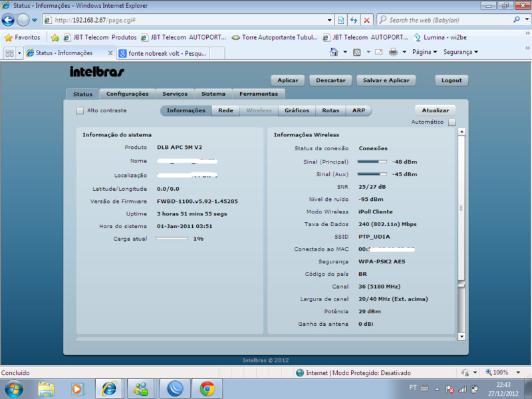Click the Read Mail envelope icon
The image size is (532, 399).
[x=378, y=52]
